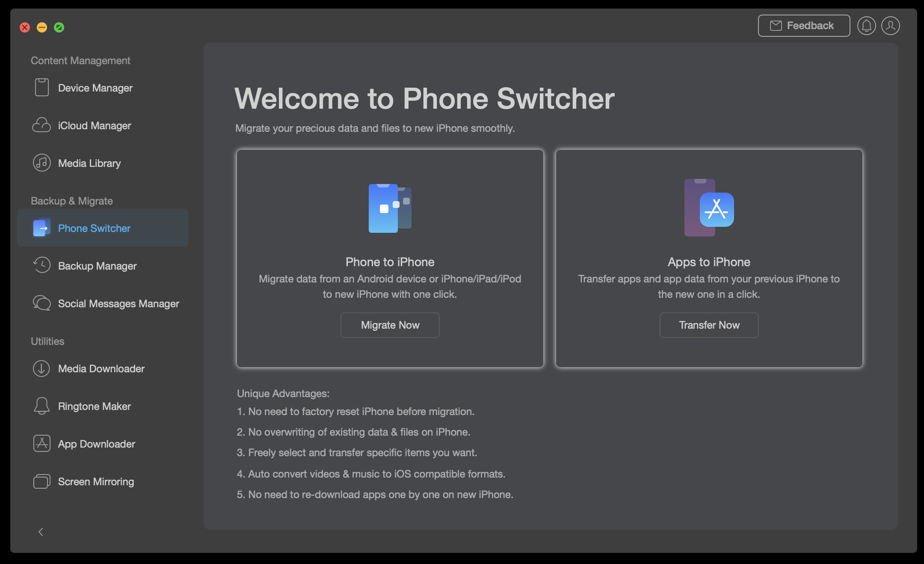Select Ringtone Maker utility icon
The image size is (924, 564).
[x=41, y=406]
